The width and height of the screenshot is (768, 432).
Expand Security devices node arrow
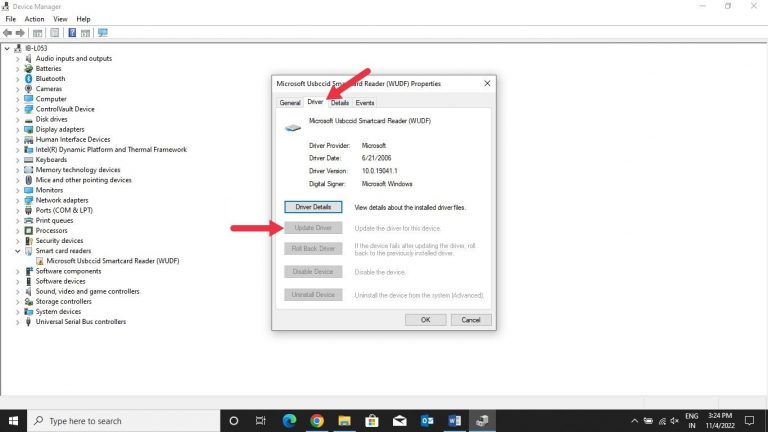(18, 241)
